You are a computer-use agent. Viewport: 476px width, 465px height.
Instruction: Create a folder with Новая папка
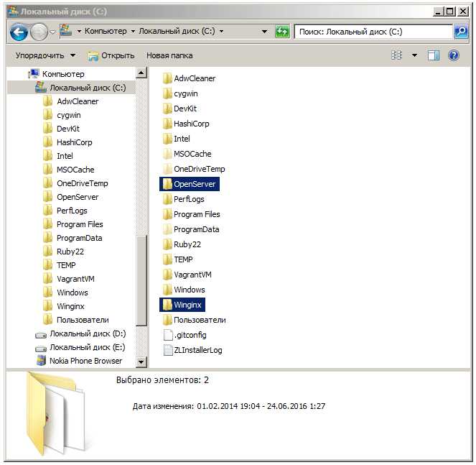[169, 55]
